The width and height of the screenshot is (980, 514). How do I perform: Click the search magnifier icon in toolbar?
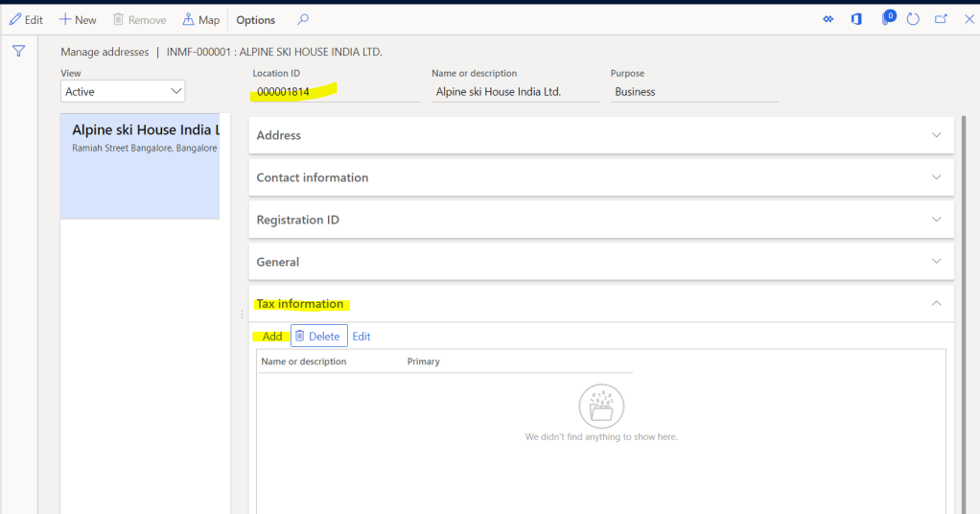303,19
